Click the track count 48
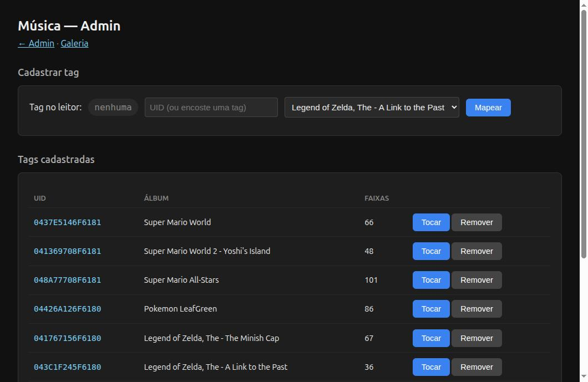588x382 pixels. click(369, 251)
